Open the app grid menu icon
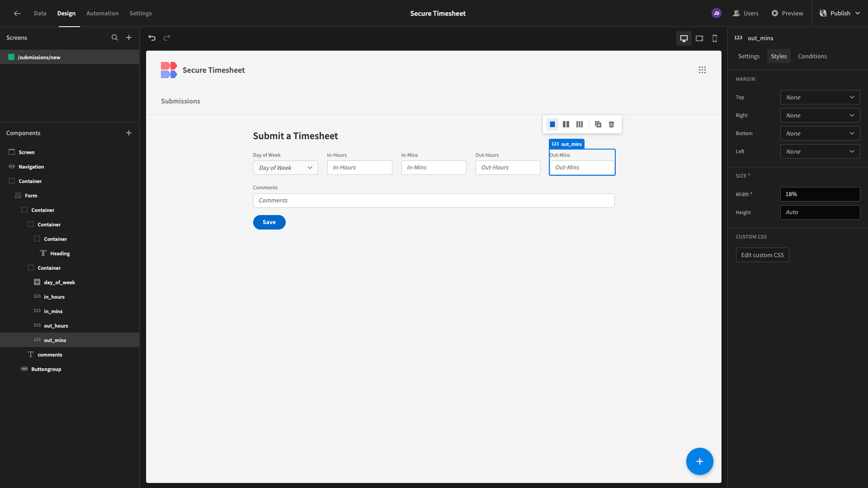 click(702, 70)
